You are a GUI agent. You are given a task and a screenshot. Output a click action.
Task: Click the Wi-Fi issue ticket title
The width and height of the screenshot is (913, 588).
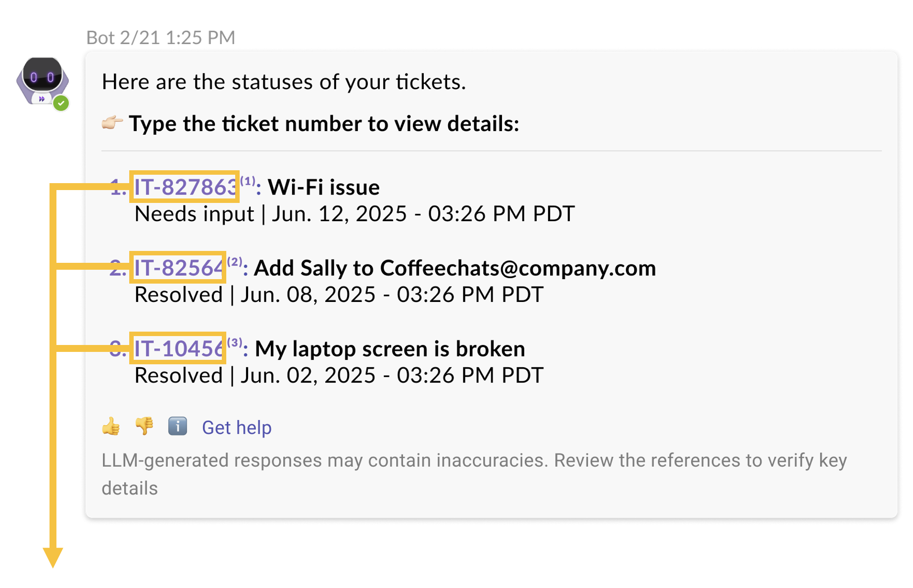(324, 187)
